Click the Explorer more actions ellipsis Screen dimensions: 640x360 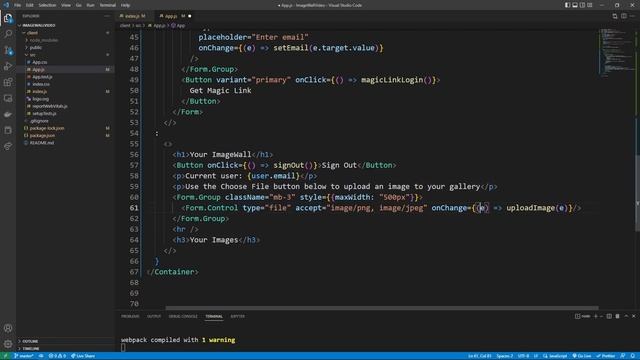[107, 16]
